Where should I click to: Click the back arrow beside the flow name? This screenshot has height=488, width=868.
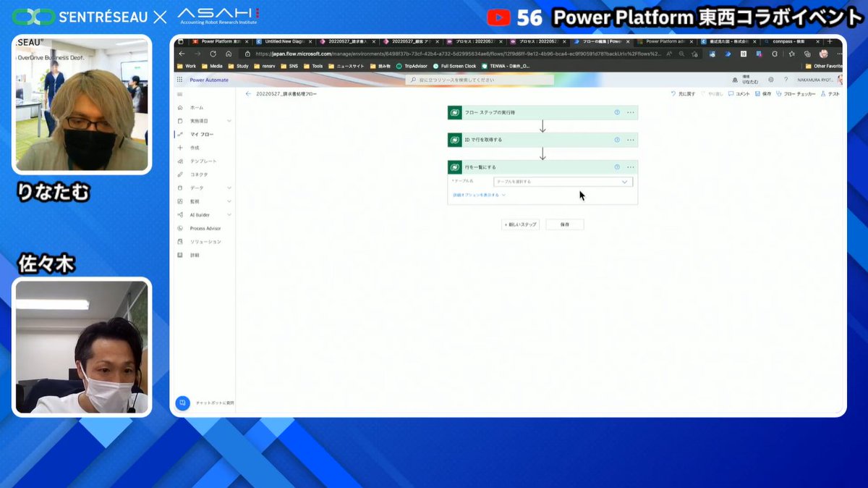(x=248, y=94)
